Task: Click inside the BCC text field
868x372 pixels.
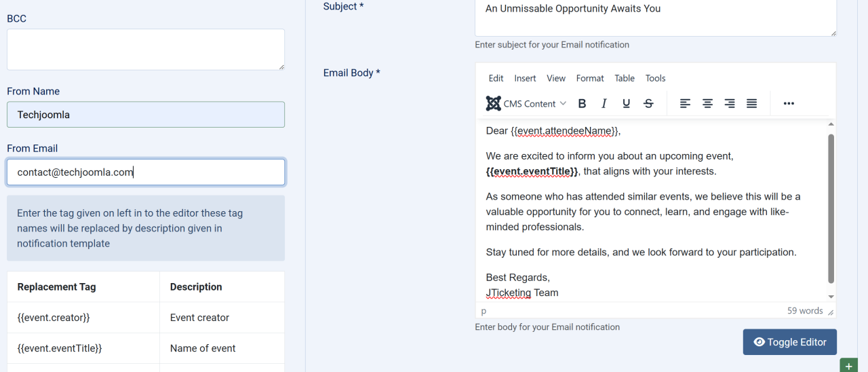Action: tap(146, 49)
